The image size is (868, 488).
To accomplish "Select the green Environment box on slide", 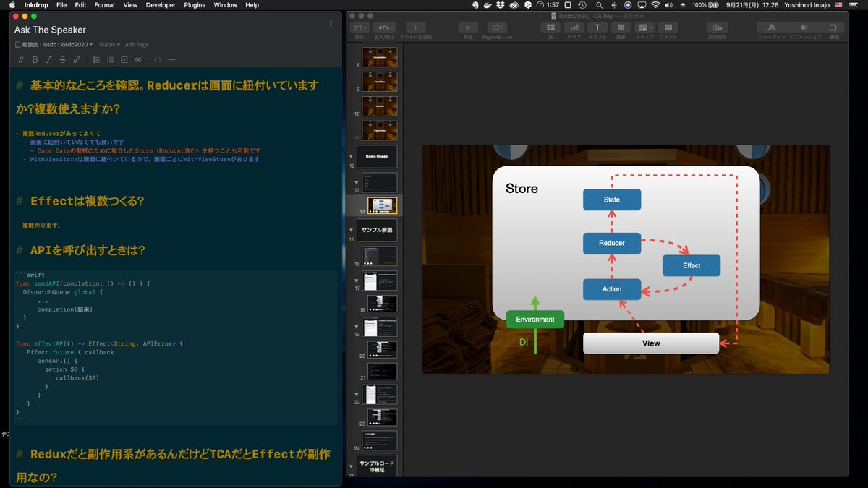I will [535, 319].
